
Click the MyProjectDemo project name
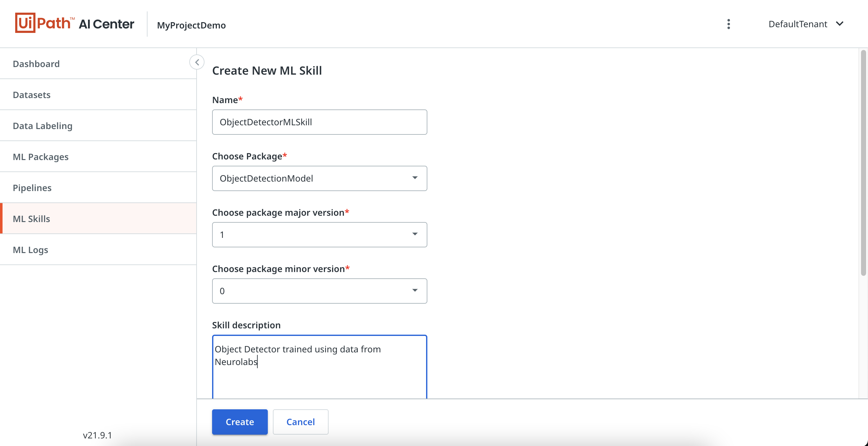click(x=191, y=25)
